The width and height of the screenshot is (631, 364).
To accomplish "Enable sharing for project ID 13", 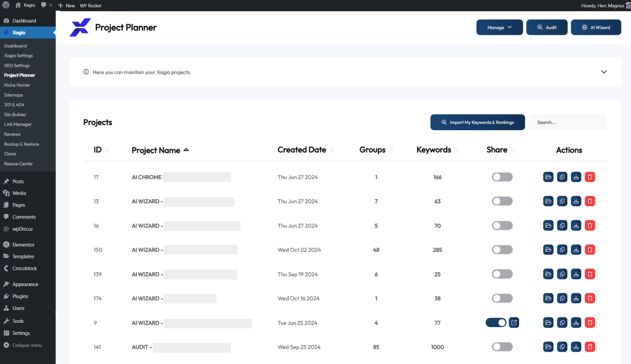I will coord(502,201).
